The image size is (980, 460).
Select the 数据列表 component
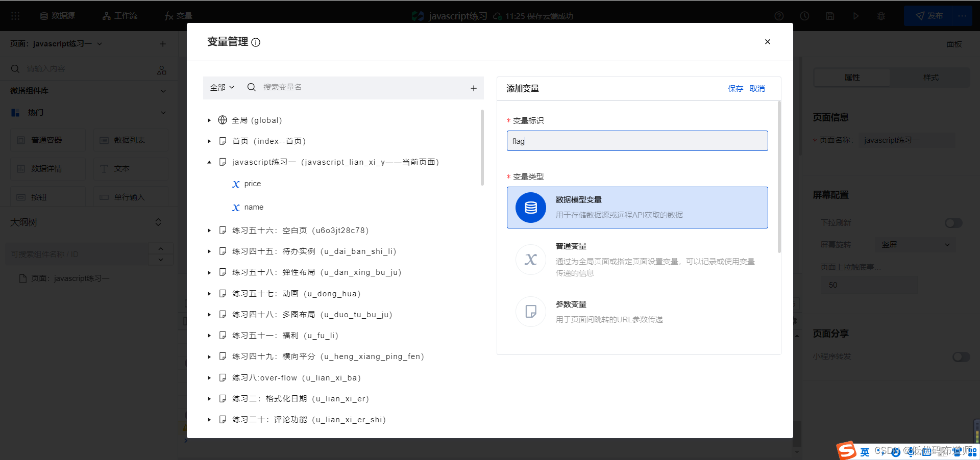[131, 140]
